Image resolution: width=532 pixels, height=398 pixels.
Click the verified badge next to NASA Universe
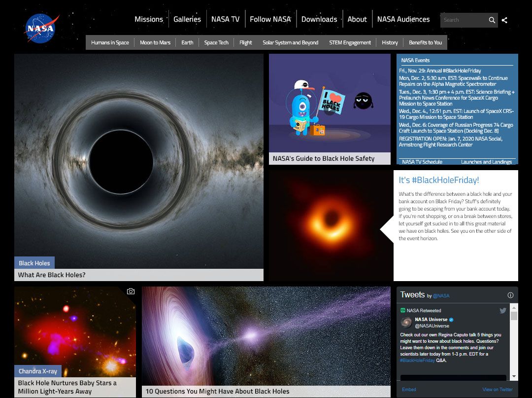coord(451,320)
